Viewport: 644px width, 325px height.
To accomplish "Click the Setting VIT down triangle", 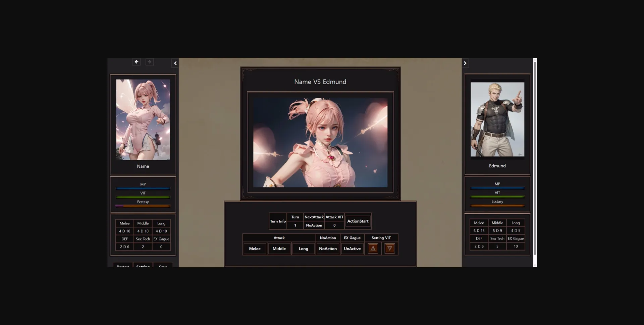I will click(389, 248).
